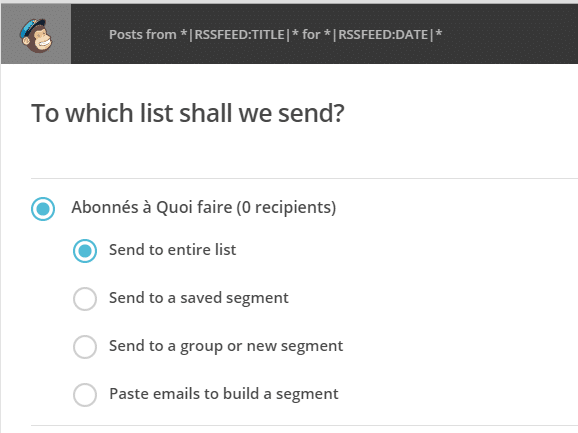Screen dimensions: 578x433
Task: Click the campaign title Posts from RSSFEED header
Action: (275, 35)
